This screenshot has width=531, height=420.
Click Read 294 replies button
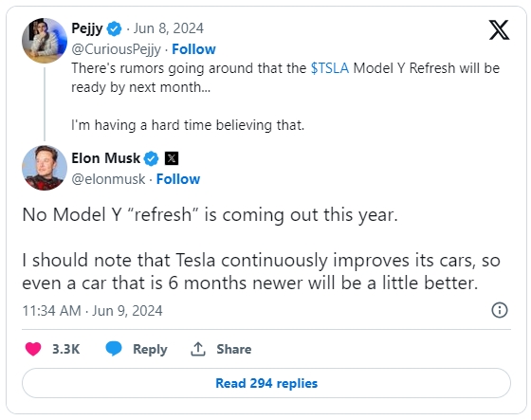click(x=266, y=383)
